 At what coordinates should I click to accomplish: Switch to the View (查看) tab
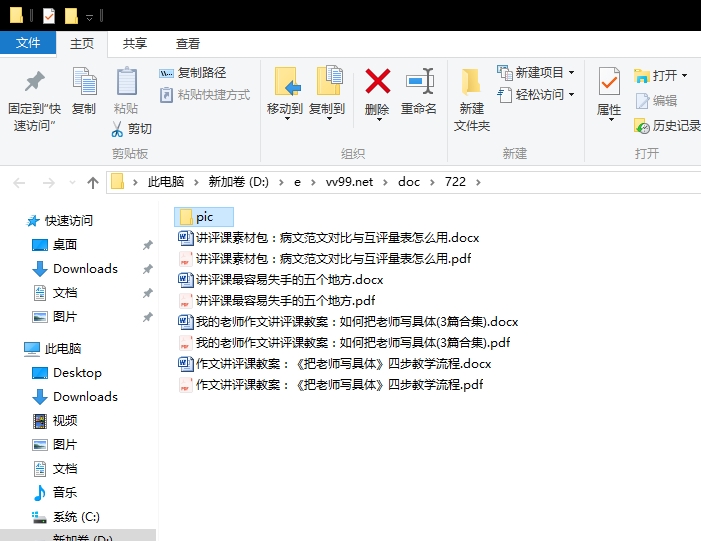click(x=188, y=43)
